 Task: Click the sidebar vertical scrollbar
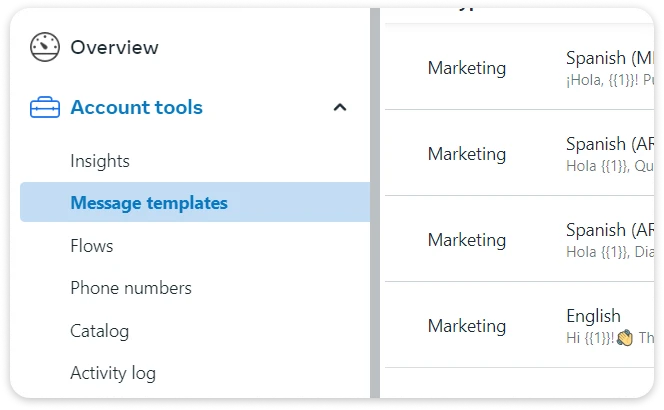[x=375, y=200]
